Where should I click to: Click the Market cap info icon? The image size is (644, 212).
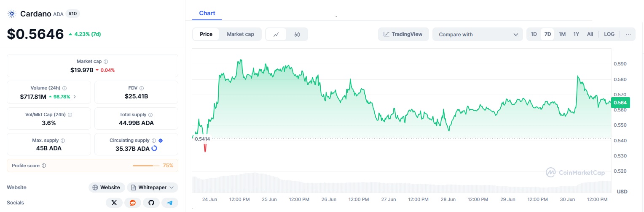pos(106,62)
